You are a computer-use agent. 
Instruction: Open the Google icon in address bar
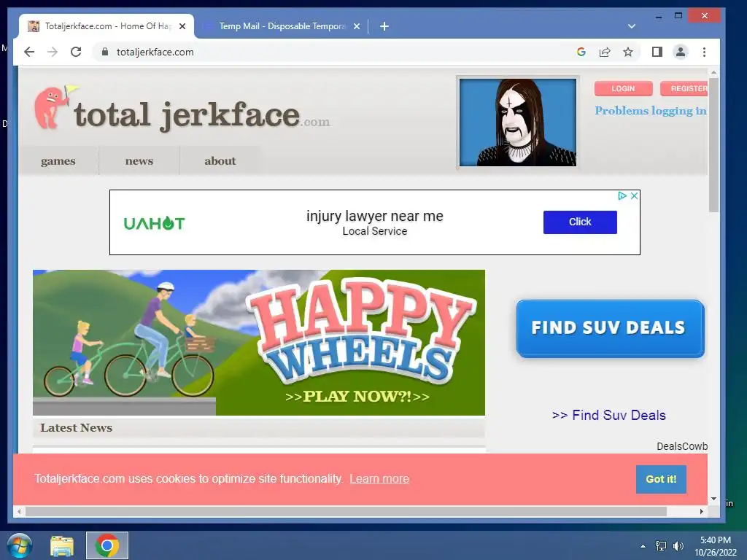(581, 52)
